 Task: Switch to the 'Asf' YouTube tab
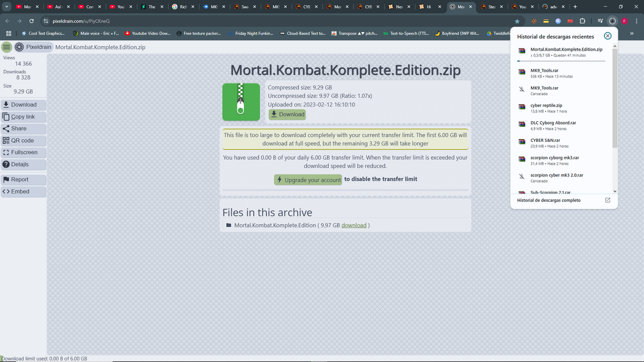[58, 7]
